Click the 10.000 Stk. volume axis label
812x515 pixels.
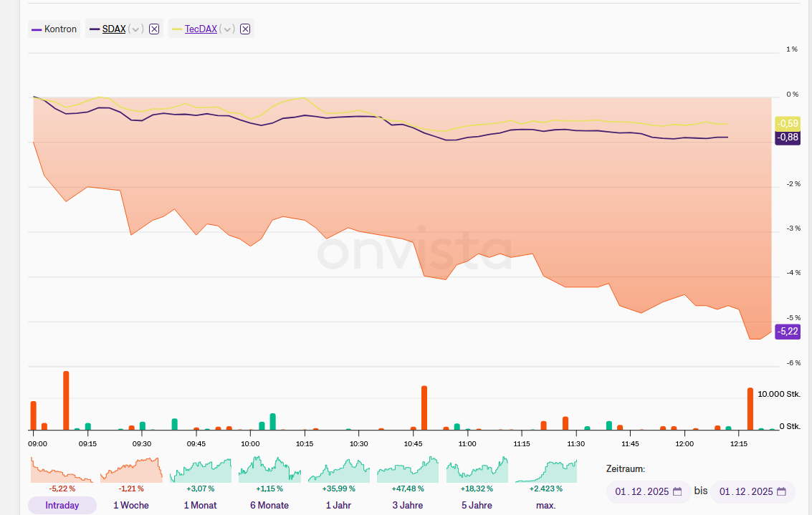coord(779,395)
